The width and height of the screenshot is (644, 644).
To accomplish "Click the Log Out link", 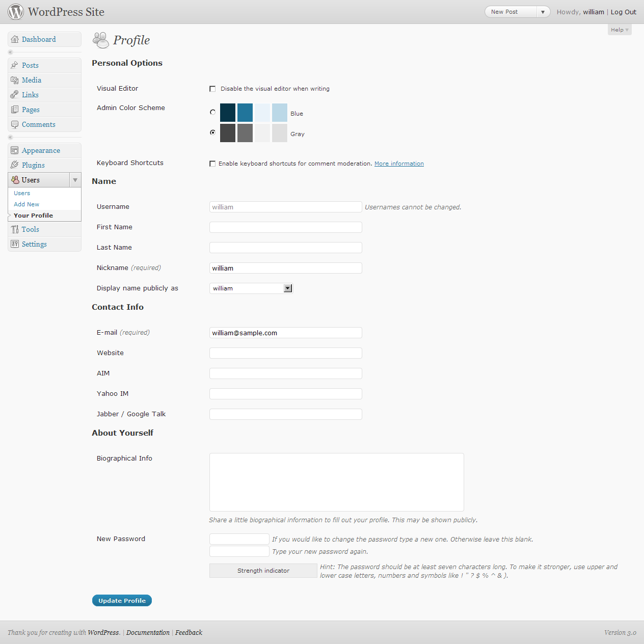I will tap(624, 12).
